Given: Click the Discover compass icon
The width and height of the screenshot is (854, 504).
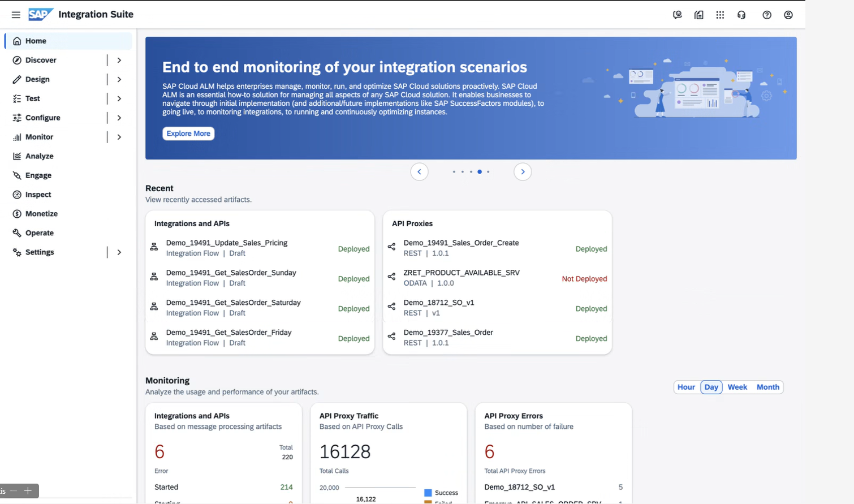Looking at the screenshot, I should 17,60.
